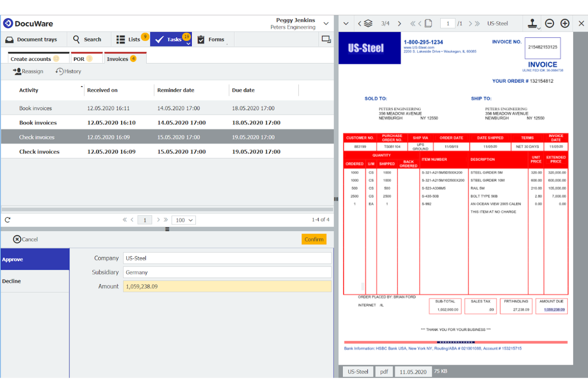This screenshot has height=392, width=588.
Task: Open the 100 items per page dropdown
Action: click(184, 220)
